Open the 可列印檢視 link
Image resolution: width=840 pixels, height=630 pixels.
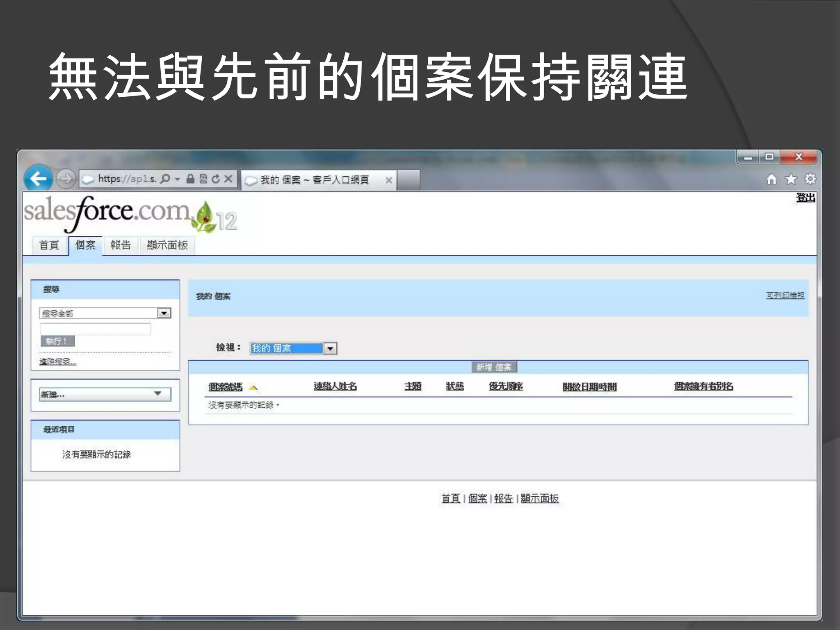(785, 295)
